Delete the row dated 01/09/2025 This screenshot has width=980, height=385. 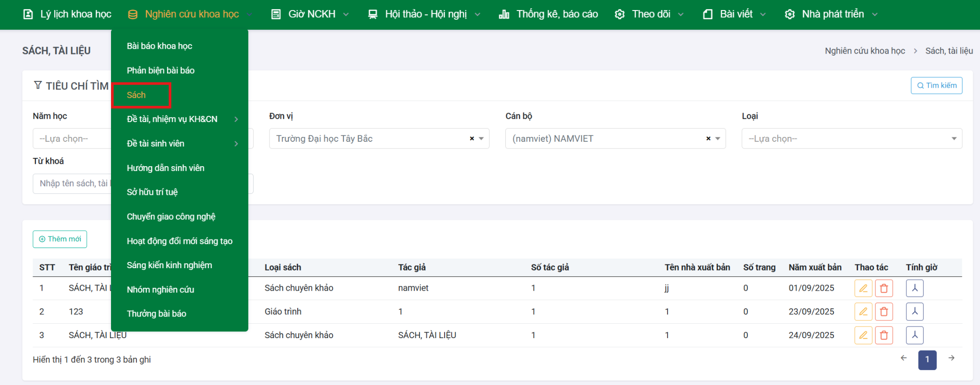pos(884,288)
